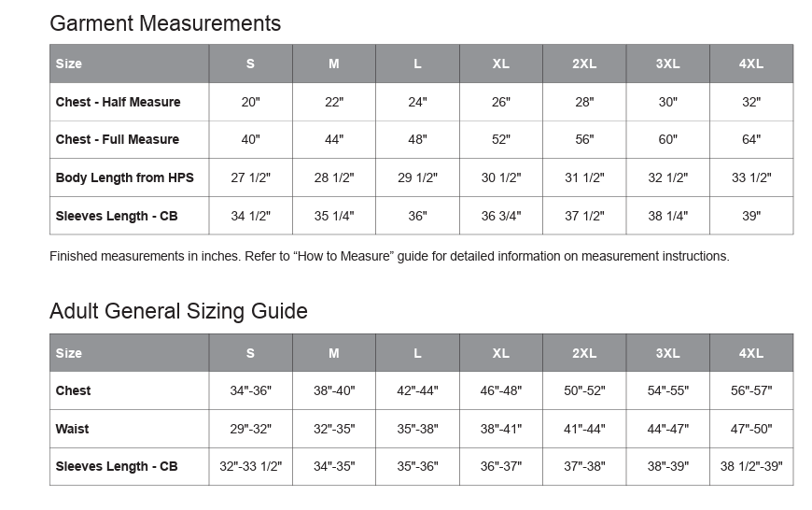This screenshot has width=812, height=510.
Task: Click the 29"-32" waist range cell
Action: (250, 429)
